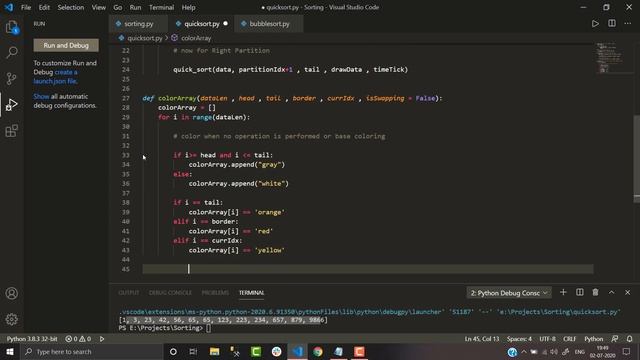Open the green C app on taskbar
640x360 pixels.
(x=256, y=351)
